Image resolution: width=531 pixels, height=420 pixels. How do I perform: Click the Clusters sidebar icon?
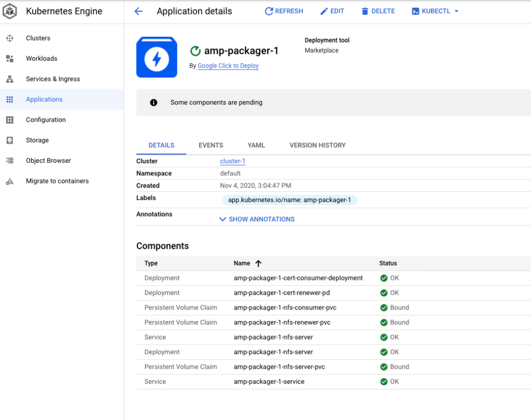click(x=10, y=38)
